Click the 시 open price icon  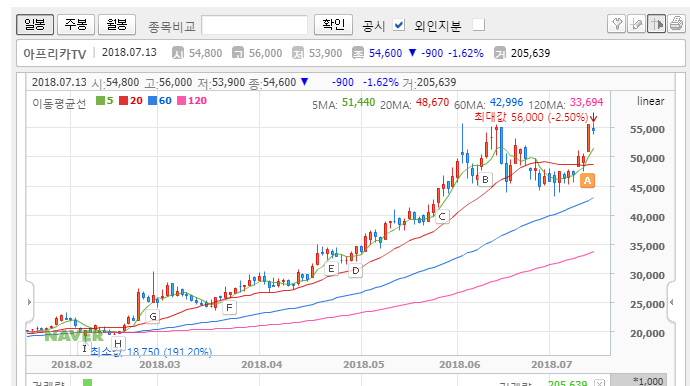[178, 53]
